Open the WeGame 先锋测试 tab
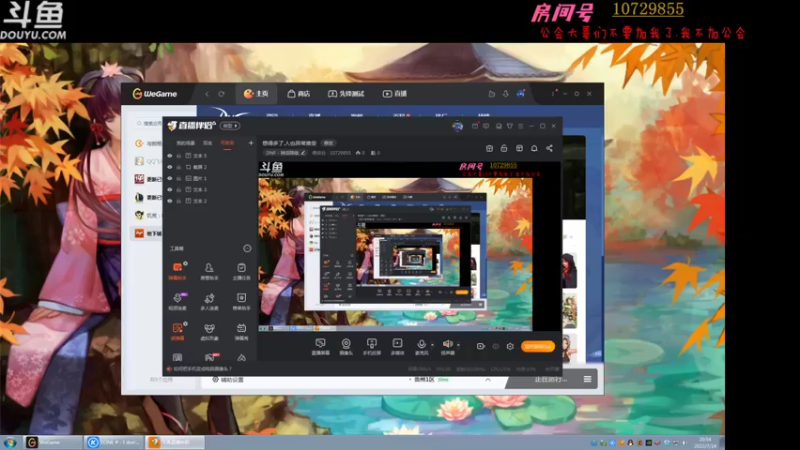This screenshot has width=800, height=450. pos(346,94)
